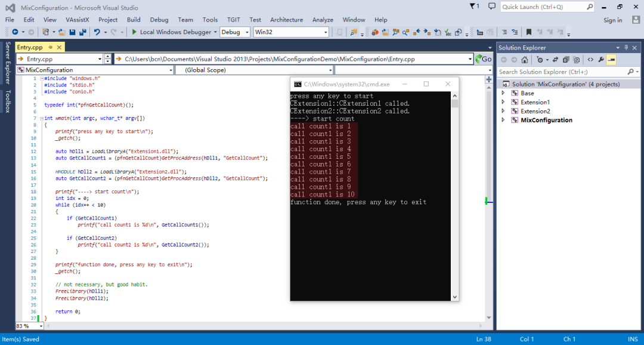The height and width of the screenshot is (345, 644).
Task: Select Solution 'MixConfiguration' root node
Action: pos(568,84)
